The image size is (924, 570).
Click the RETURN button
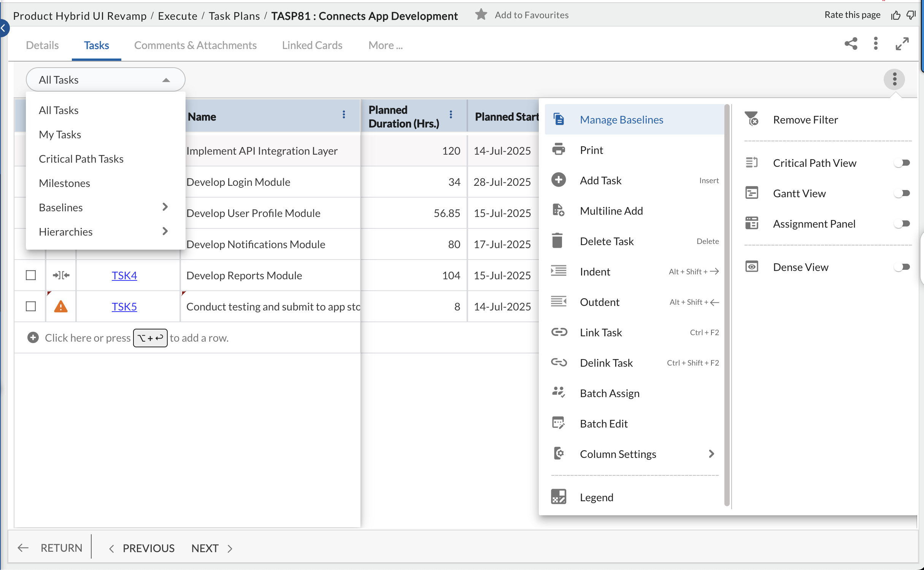point(50,548)
